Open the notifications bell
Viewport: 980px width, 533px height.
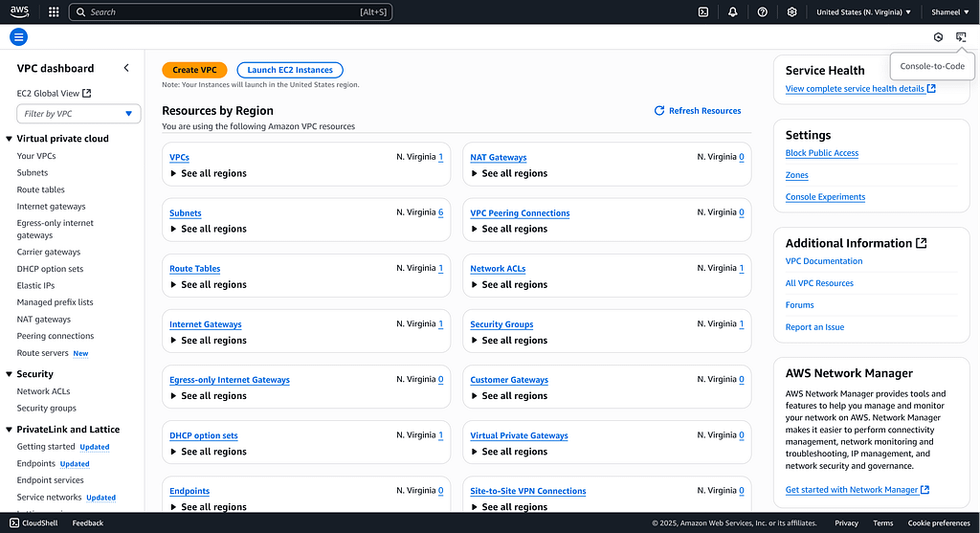(x=732, y=11)
